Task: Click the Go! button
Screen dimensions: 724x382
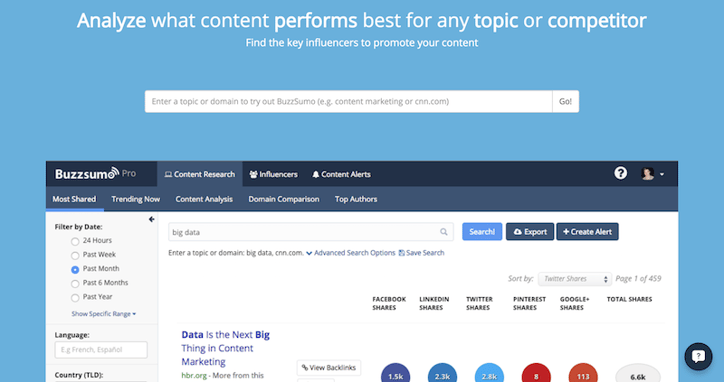Action: (x=566, y=101)
